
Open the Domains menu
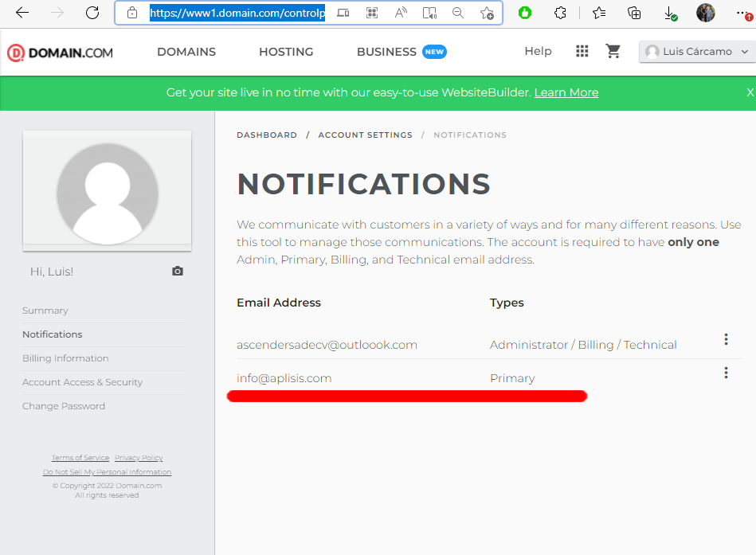186,52
